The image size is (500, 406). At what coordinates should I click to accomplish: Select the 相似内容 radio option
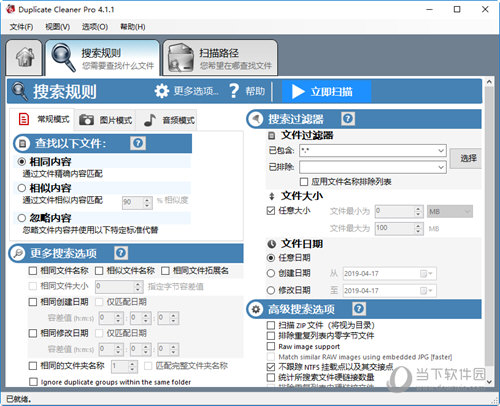click(x=22, y=188)
